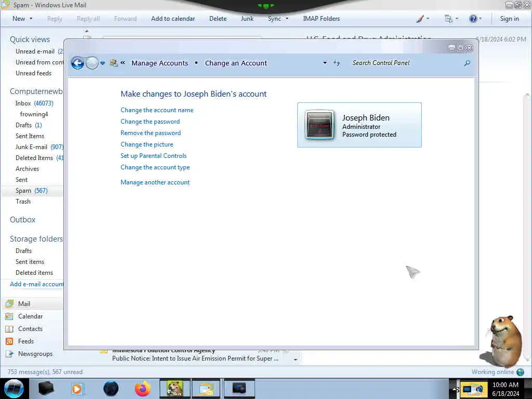Viewport: 532px width, 399px height.
Task: Switch to Calendar view icon
Action: tap(9, 316)
